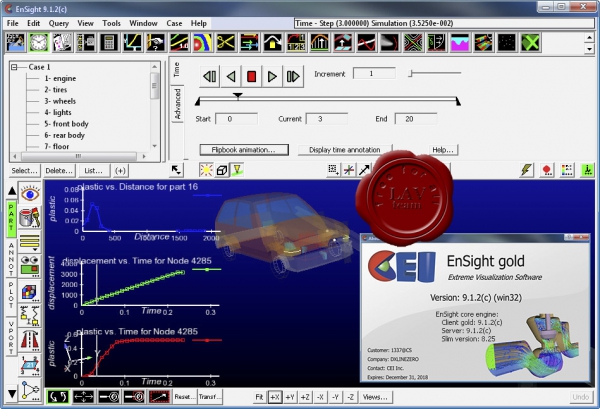Toggle the sun lighting shading icon
Screen dimensions: 600x409
tap(206, 170)
